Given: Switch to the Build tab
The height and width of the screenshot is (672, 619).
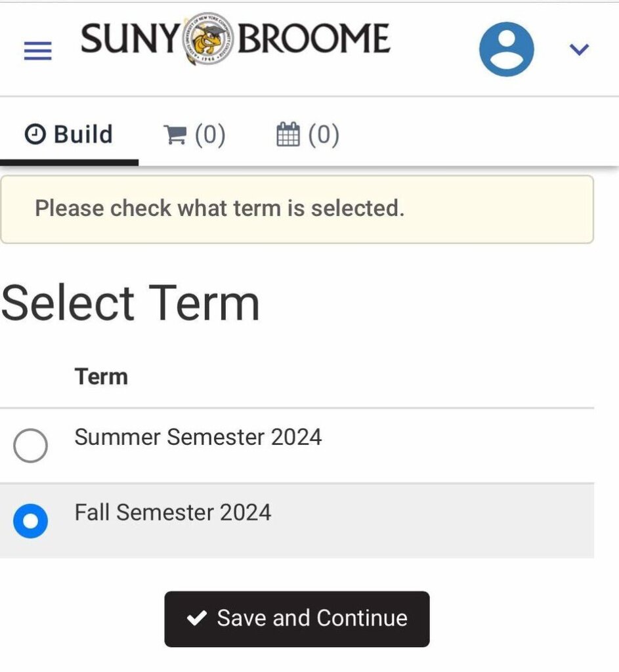Looking at the screenshot, I should pyautogui.click(x=69, y=134).
